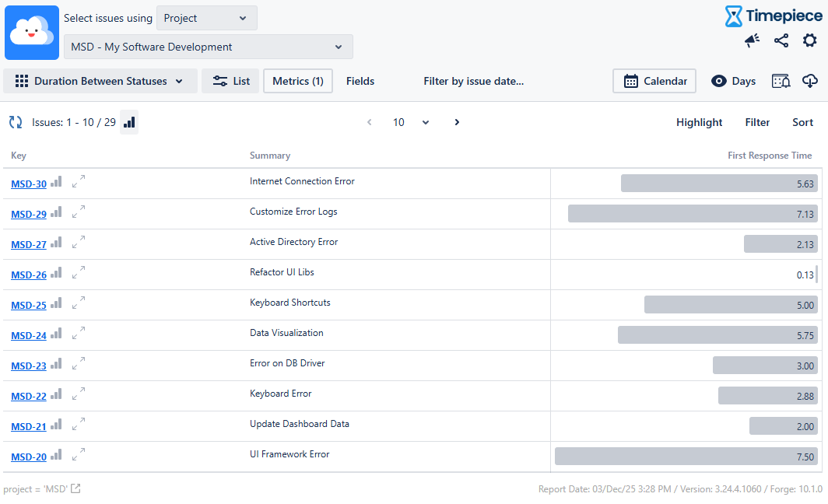This screenshot has height=504, width=828.
Task: Open bar chart icon for MSD-23
Action: [57, 364]
